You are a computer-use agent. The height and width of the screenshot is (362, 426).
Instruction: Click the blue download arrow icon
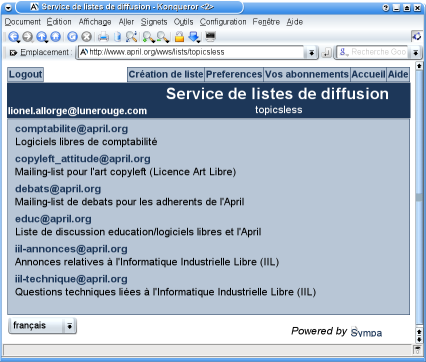(194, 36)
